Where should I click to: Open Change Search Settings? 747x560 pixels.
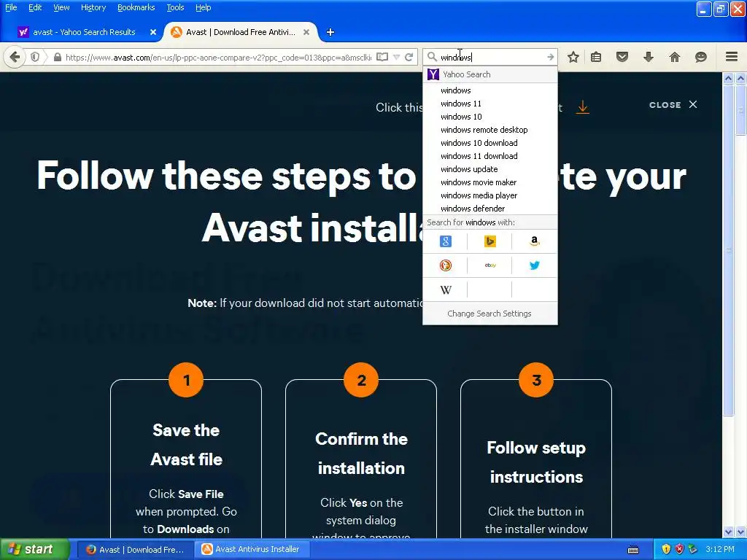coord(489,314)
